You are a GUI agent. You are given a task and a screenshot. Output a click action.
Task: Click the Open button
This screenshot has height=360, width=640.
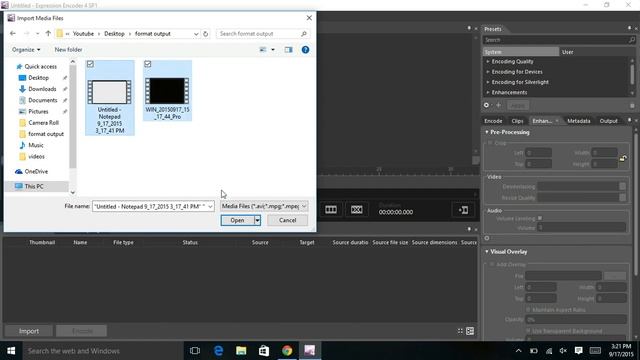[238, 220]
